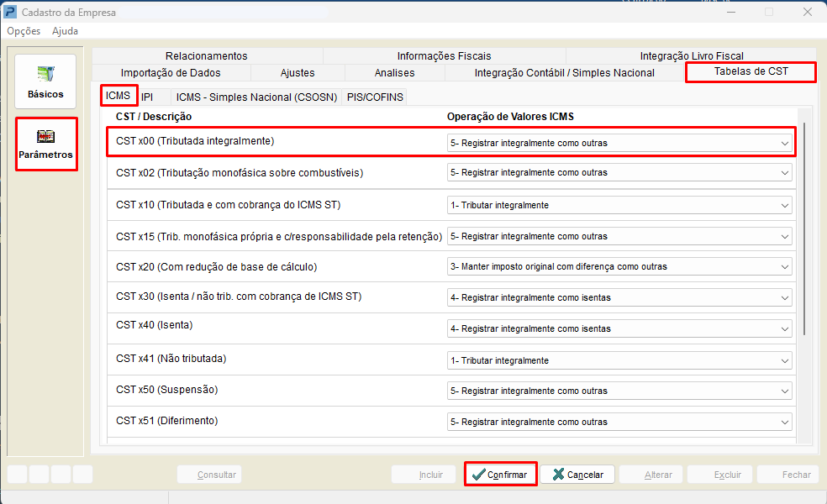Image resolution: width=827 pixels, height=504 pixels.
Task: Open the ICMS - Simples Nacional (CSOSN) sub-tab
Action: coord(256,97)
